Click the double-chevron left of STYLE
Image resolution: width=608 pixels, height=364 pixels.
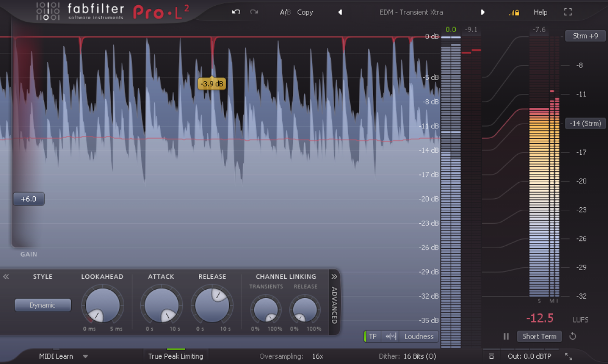tap(6, 277)
